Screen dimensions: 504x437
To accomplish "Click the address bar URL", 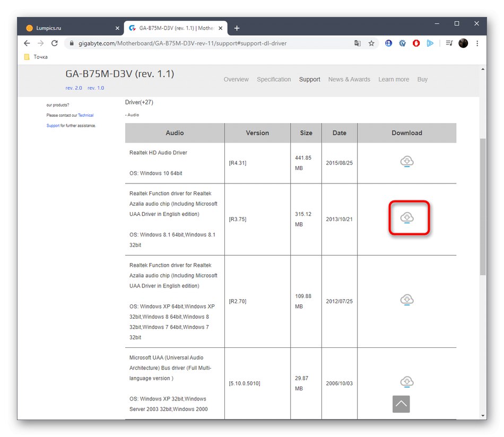I will coord(183,43).
